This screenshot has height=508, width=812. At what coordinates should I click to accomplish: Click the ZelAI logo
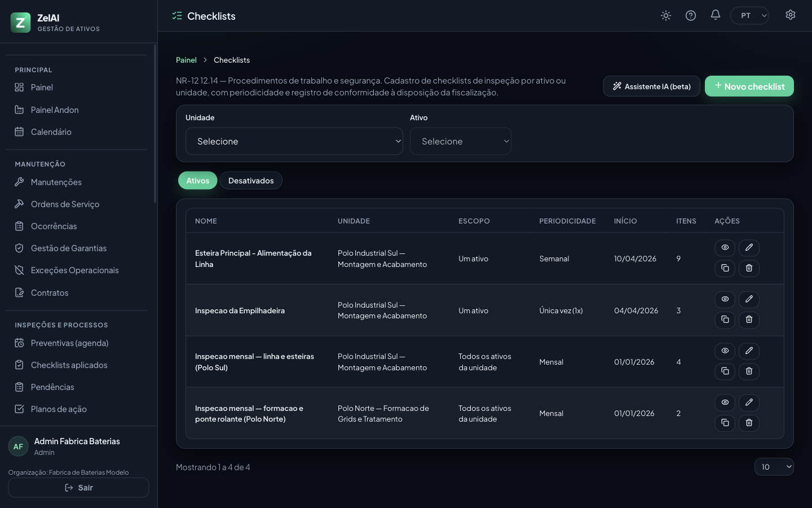coord(21,23)
